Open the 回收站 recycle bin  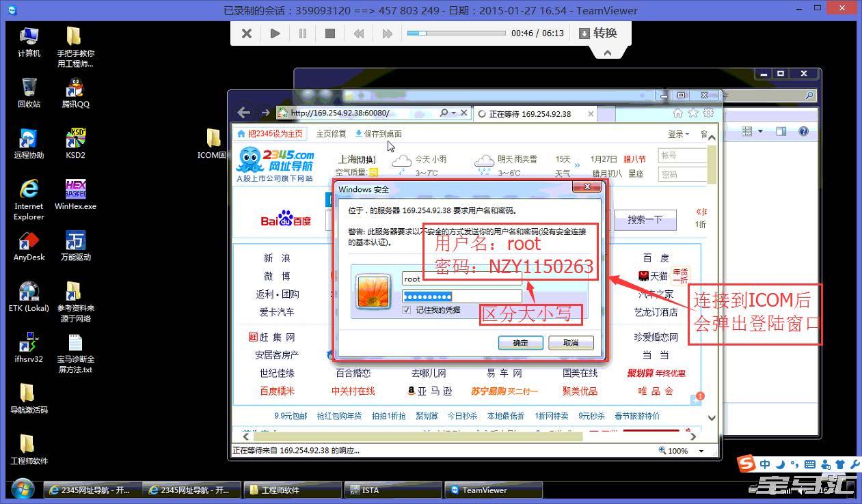pyautogui.click(x=29, y=93)
